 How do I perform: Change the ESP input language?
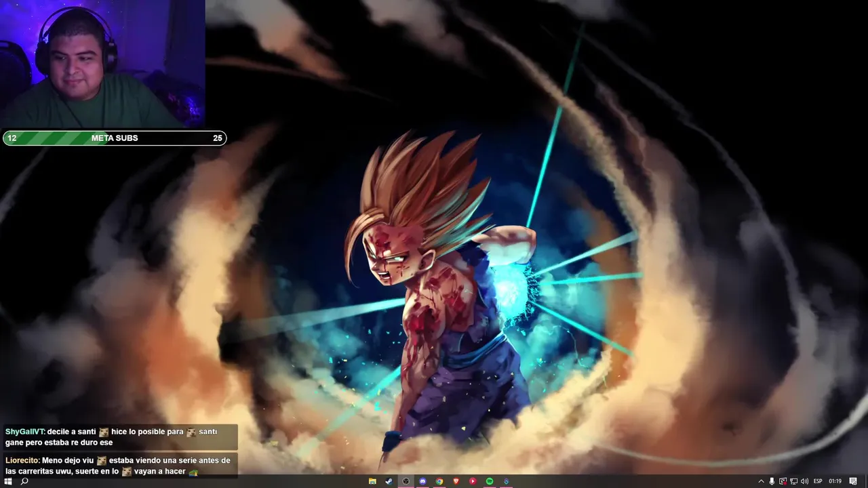pyautogui.click(x=818, y=481)
